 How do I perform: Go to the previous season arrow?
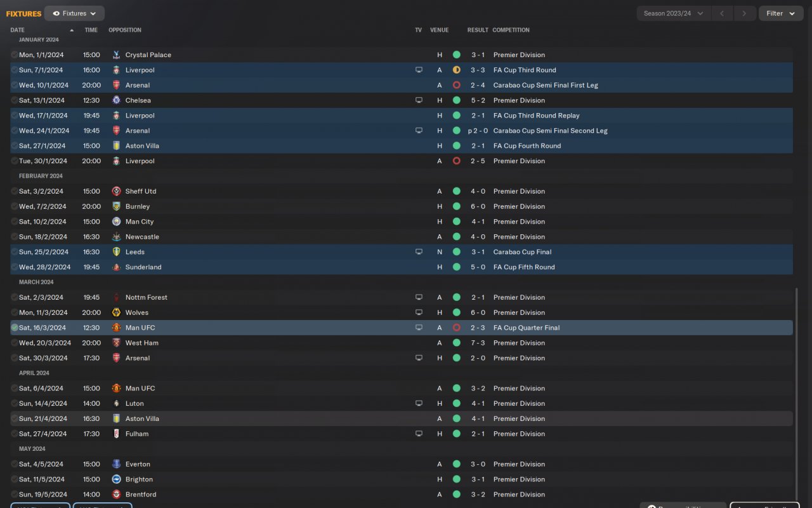pos(722,13)
